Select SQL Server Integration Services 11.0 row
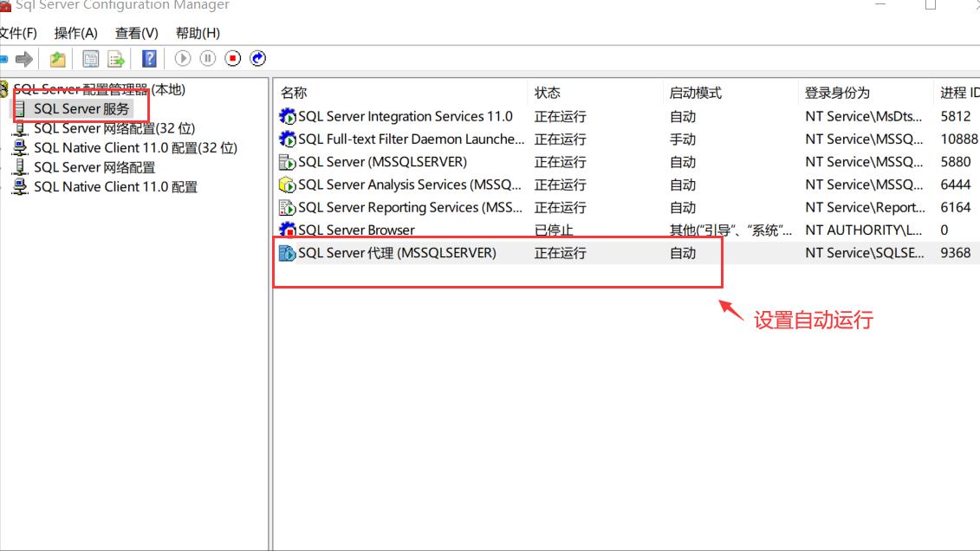980x551 pixels. tap(626, 116)
